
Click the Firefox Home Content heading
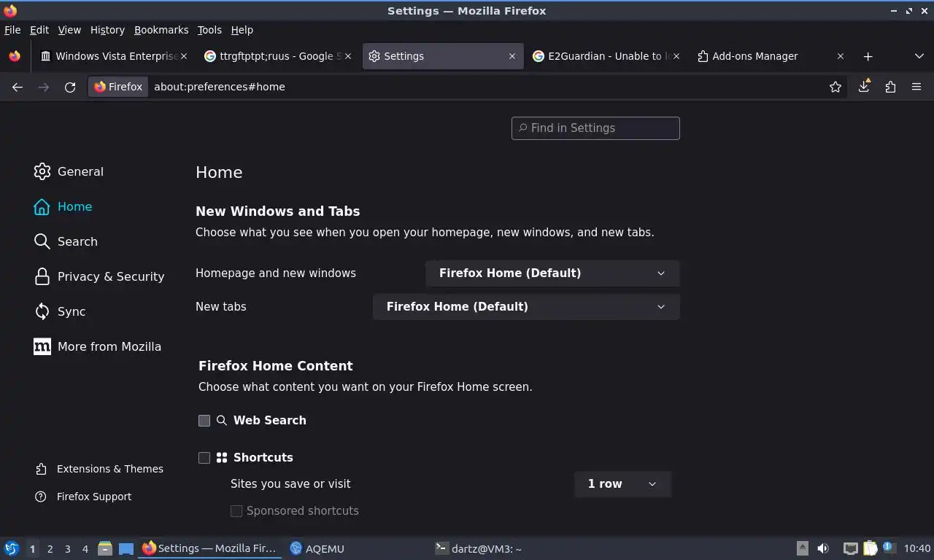276,366
